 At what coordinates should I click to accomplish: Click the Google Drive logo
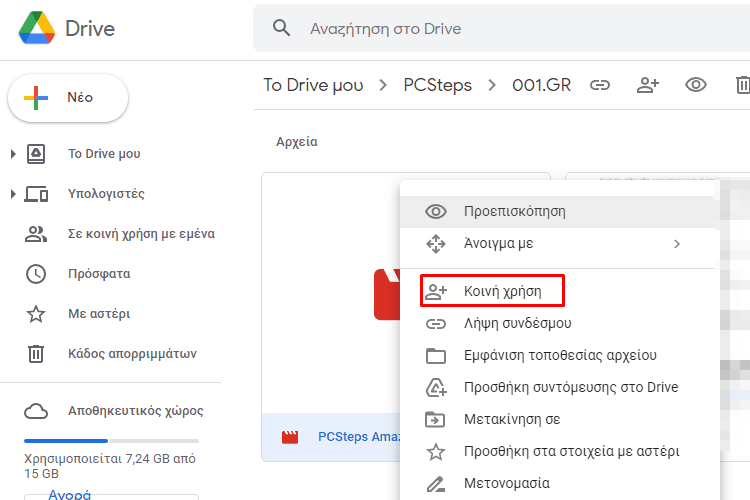click(x=37, y=28)
